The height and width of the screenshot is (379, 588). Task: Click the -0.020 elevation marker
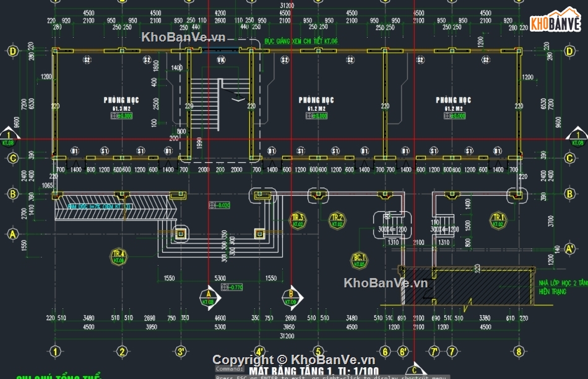tap(219, 205)
